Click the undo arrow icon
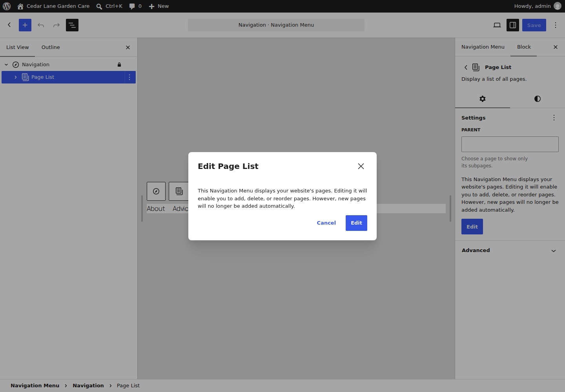 click(x=41, y=25)
